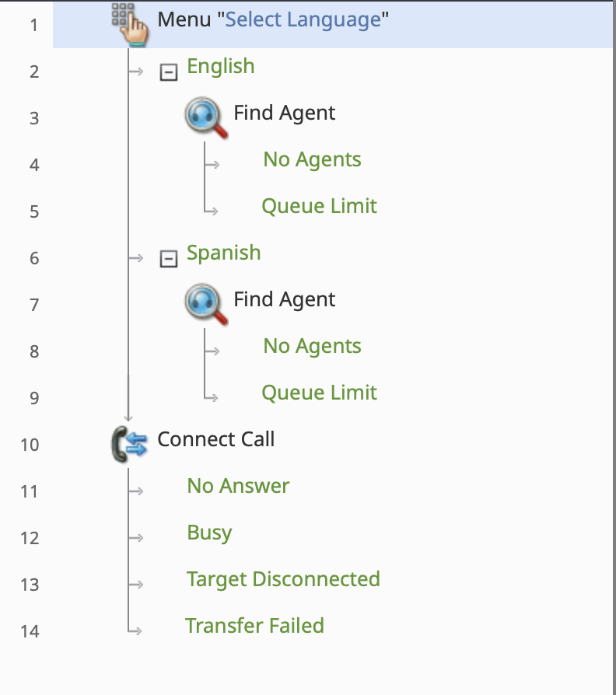Select the Transfer Failed branch
The height and width of the screenshot is (695, 616).
254,627
